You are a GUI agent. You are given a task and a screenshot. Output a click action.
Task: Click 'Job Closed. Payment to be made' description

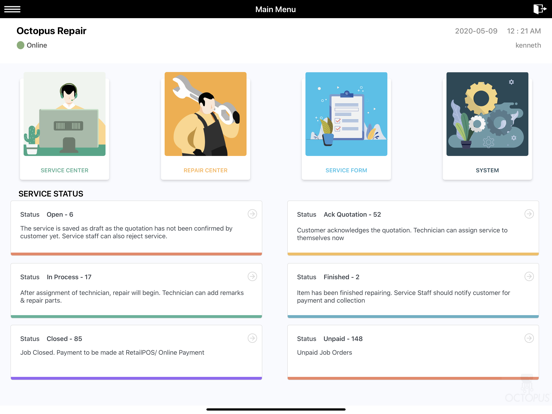pyautogui.click(x=112, y=352)
